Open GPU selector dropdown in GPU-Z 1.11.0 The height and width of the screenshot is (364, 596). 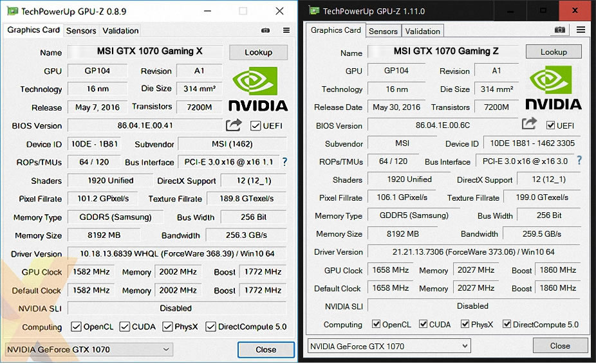(x=389, y=346)
